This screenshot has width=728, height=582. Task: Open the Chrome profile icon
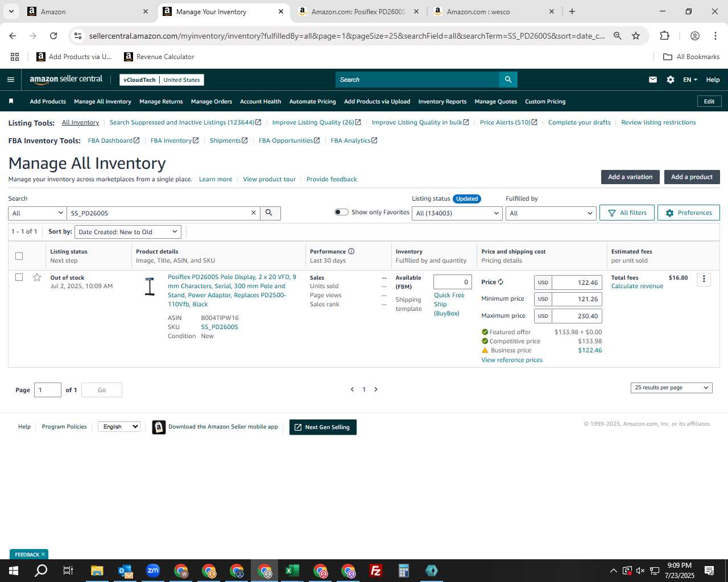pyautogui.click(x=694, y=36)
